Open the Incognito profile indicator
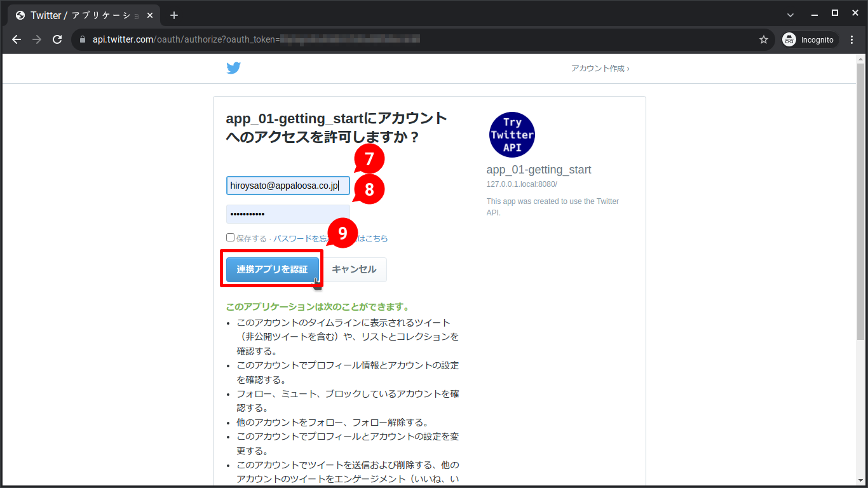This screenshot has height=488, width=868. (810, 39)
